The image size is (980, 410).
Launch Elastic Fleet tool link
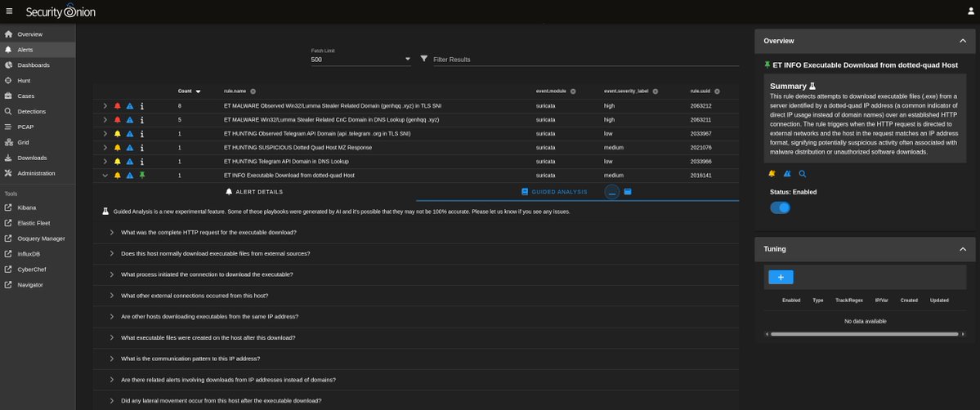click(x=38, y=223)
